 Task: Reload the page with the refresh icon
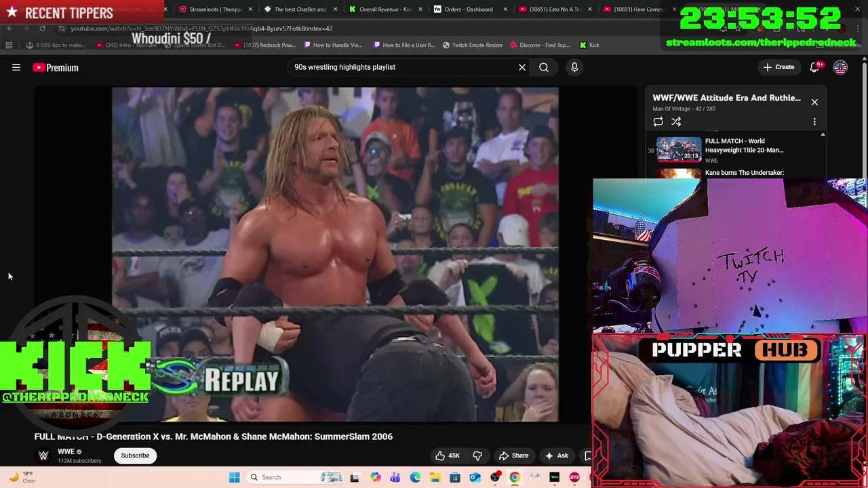tap(42, 28)
